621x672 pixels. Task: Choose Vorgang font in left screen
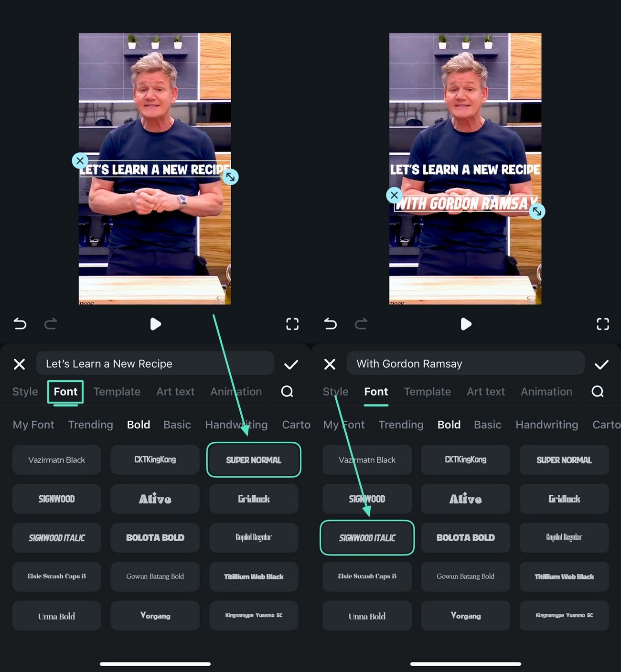click(x=155, y=616)
